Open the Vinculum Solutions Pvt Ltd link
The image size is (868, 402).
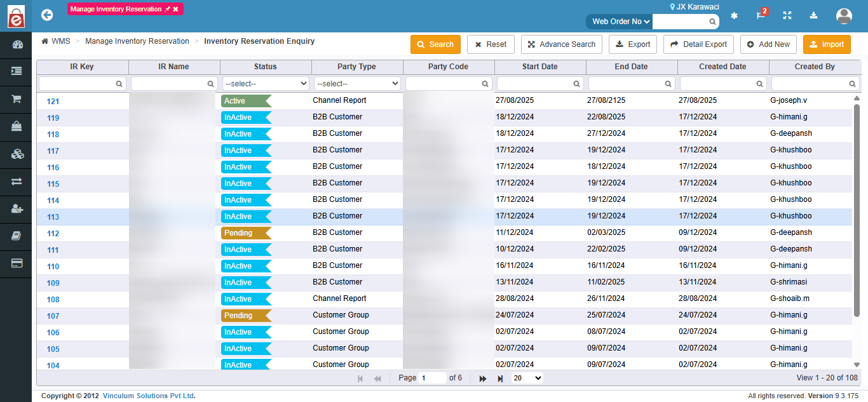(x=148, y=396)
